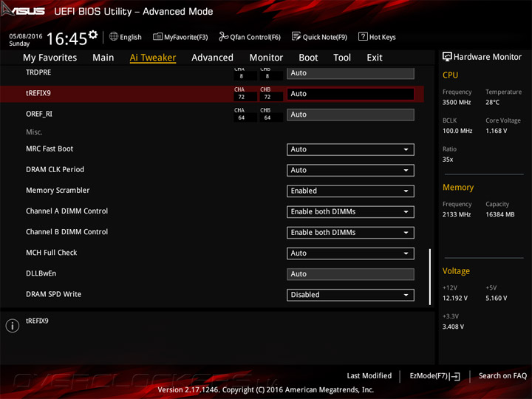Select the MRC Fast Boot label
This screenshot has width=532, height=399.
point(50,149)
